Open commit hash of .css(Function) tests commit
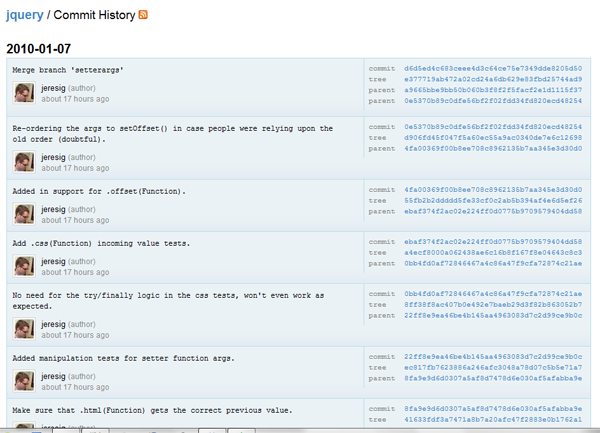600x433 pixels. click(493, 242)
